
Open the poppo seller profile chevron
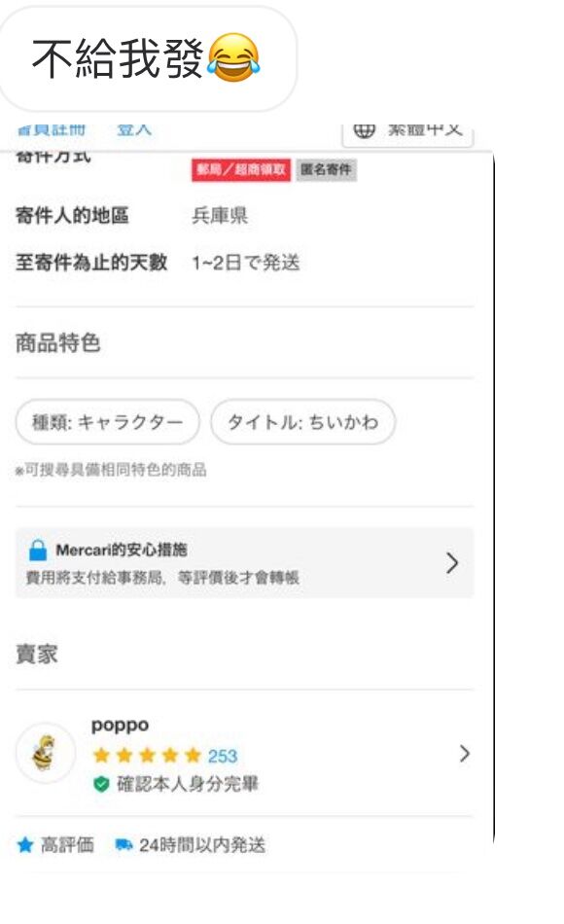pos(465,753)
